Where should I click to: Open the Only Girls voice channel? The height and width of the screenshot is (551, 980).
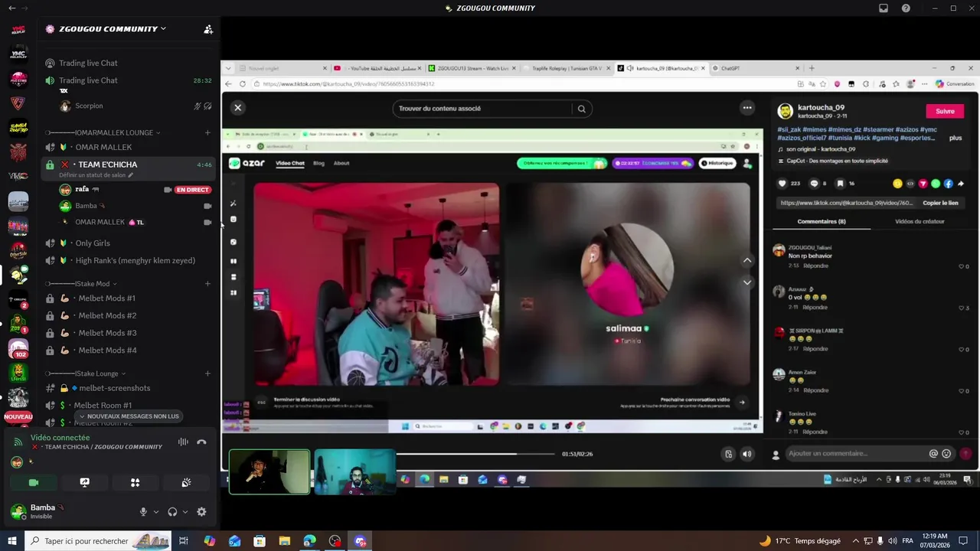point(128,243)
